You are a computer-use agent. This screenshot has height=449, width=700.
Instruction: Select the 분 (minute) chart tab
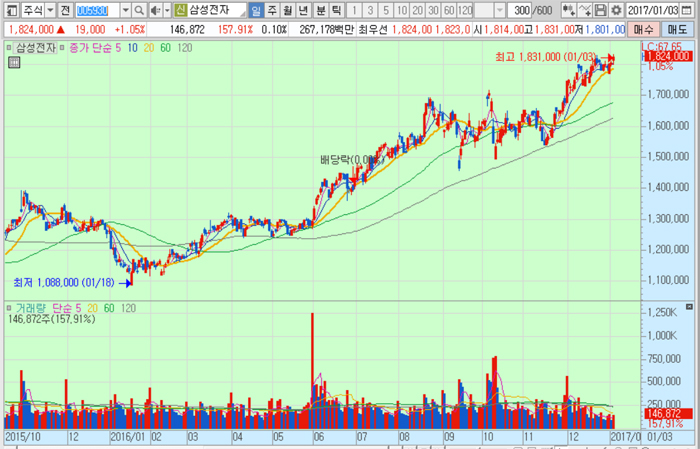[321, 10]
